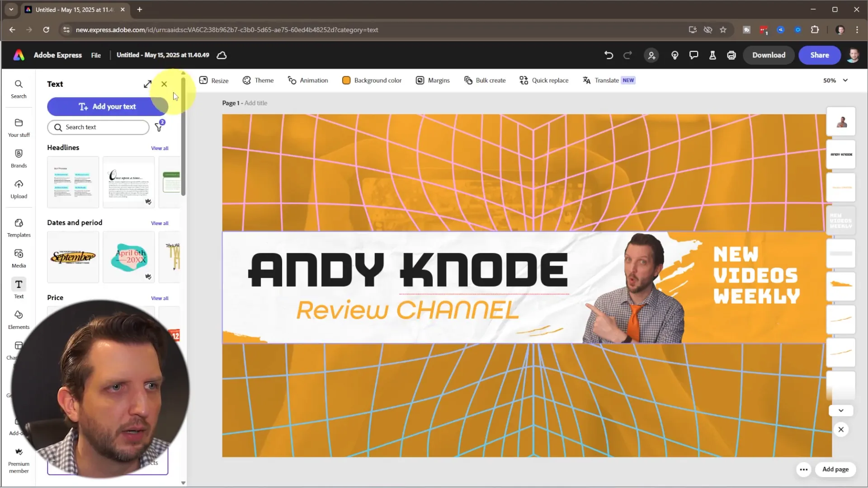
Task: Select the ANDY KNODE heading on canvas
Action: [408, 270]
